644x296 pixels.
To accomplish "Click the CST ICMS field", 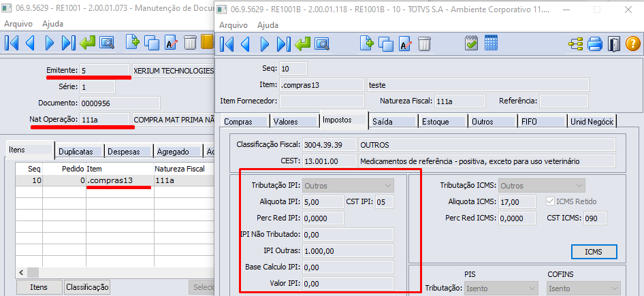I will click(596, 218).
